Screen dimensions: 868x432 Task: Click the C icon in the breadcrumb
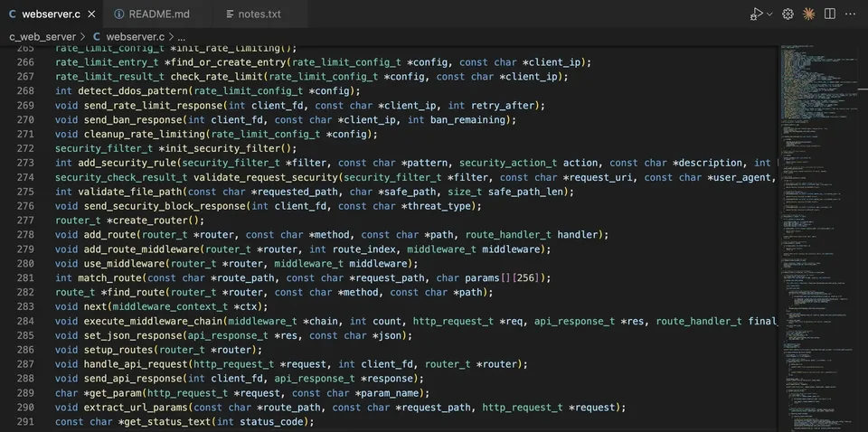(97, 37)
